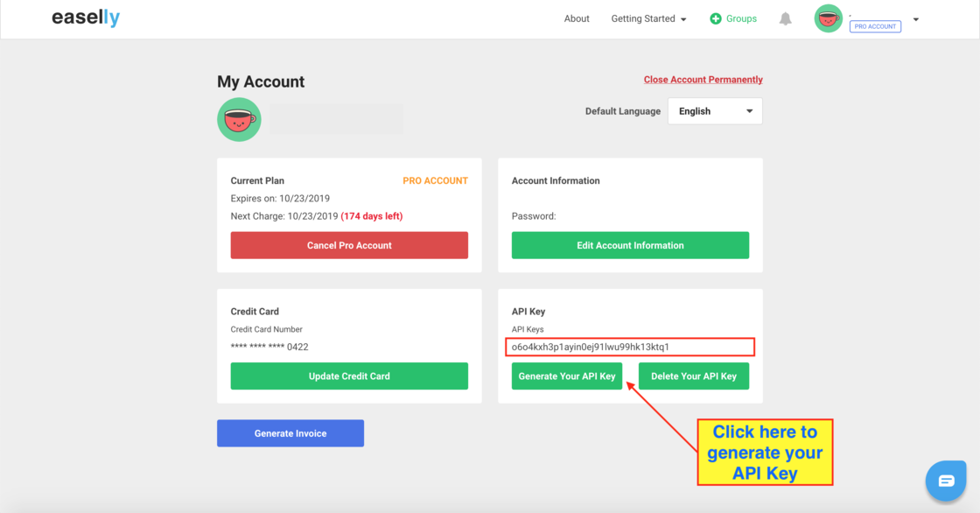
Task: Click Delete Your API Key button
Action: (x=694, y=376)
